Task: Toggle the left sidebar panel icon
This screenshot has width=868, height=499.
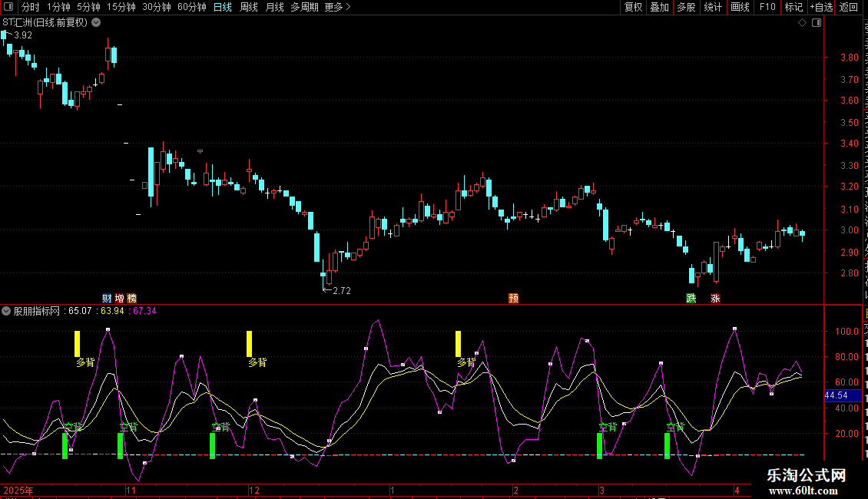Action: click(x=8, y=7)
